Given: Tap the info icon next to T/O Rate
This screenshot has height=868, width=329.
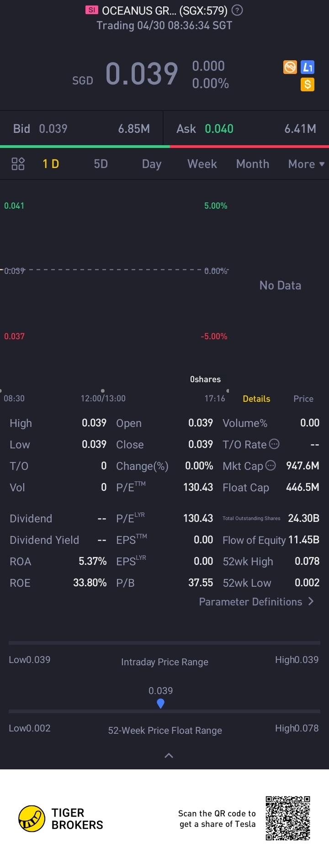Looking at the screenshot, I should pos(274,444).
